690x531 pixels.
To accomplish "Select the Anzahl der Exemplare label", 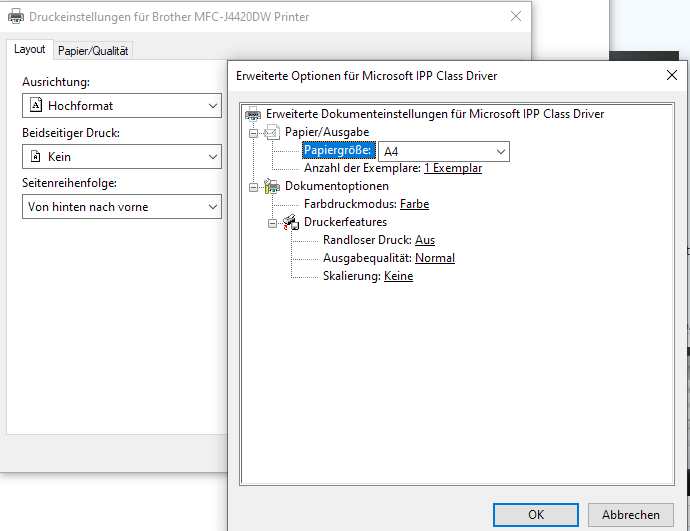I will (362, 168).
